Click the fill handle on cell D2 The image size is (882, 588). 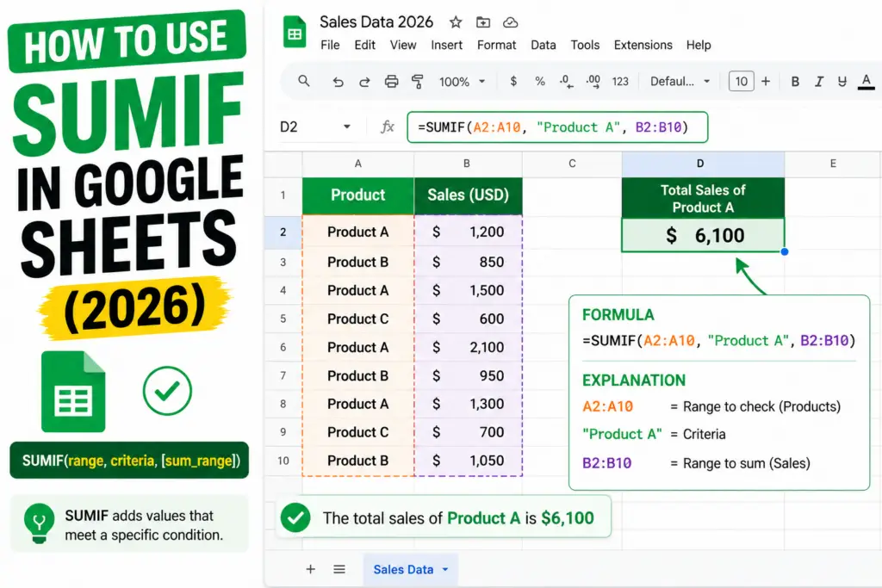point(785,252)
